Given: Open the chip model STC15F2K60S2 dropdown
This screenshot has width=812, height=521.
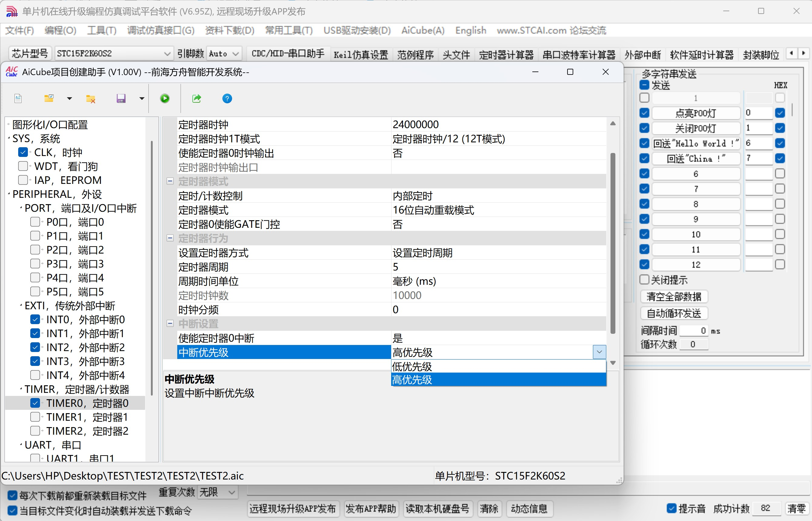Looking at the screenshot, I should point(167,54).
